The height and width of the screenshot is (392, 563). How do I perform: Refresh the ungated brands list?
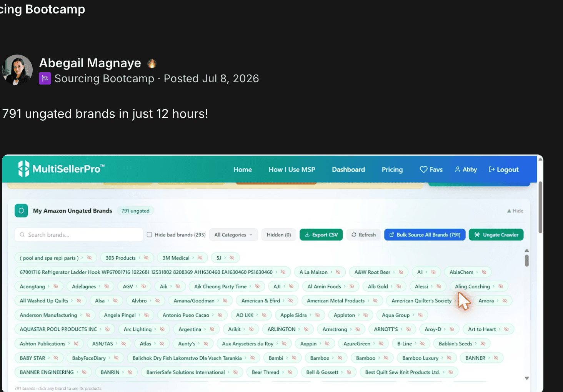click(x=363, y=235)
